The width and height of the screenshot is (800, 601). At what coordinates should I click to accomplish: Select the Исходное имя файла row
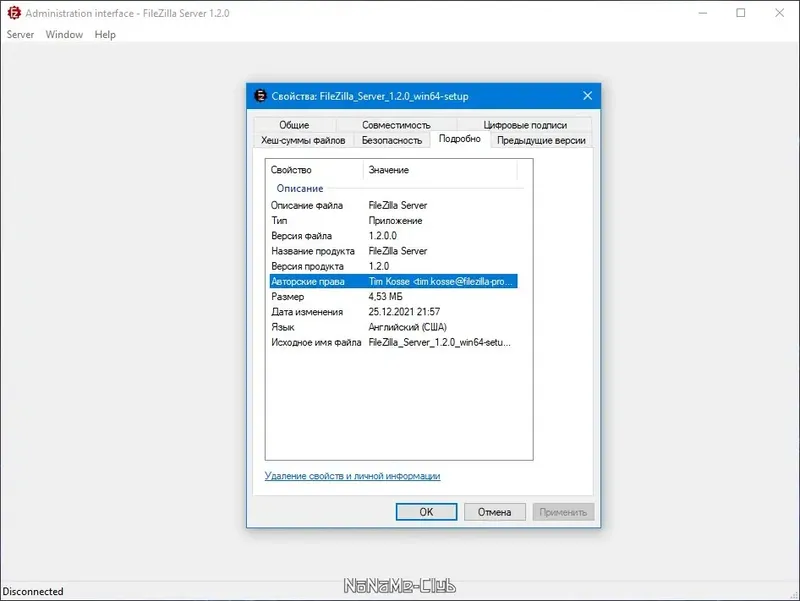[x=393, y=342]
